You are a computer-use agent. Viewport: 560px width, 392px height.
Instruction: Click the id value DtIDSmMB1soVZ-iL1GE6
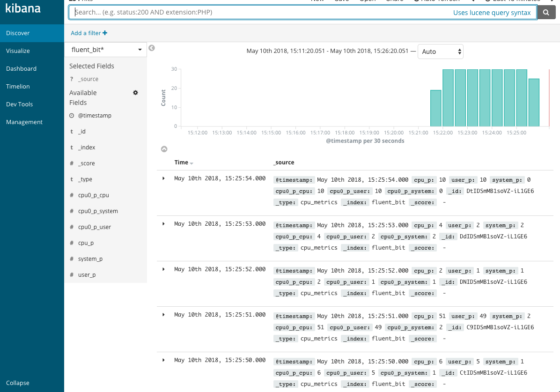(x=500, y=191)
